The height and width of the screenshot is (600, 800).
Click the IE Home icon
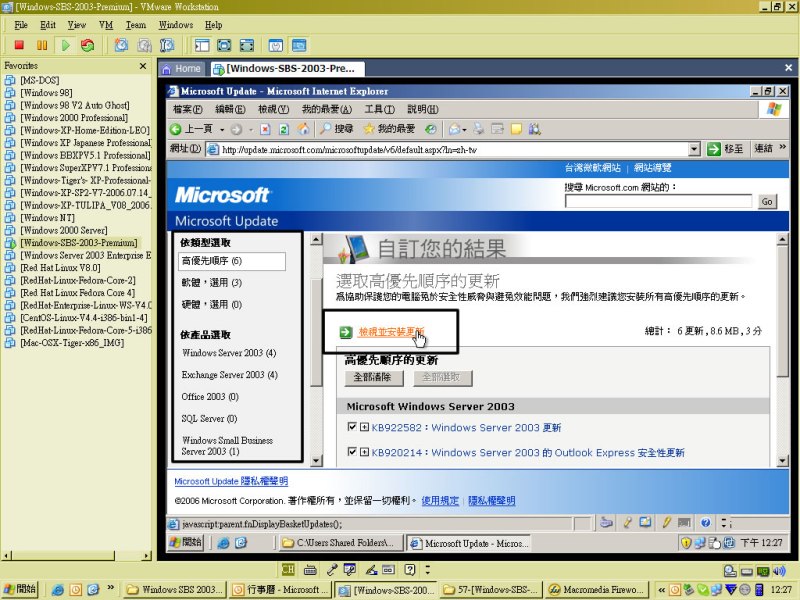pyautogui.click(x=303, y=129)
